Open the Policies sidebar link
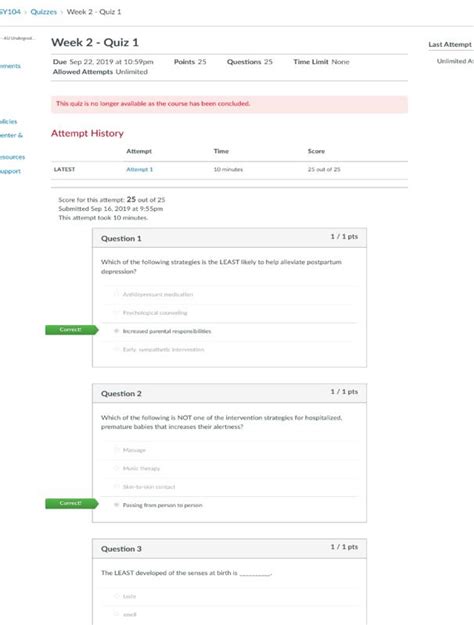The width and height of the screenshot is (474, 625). click(8, 122)
